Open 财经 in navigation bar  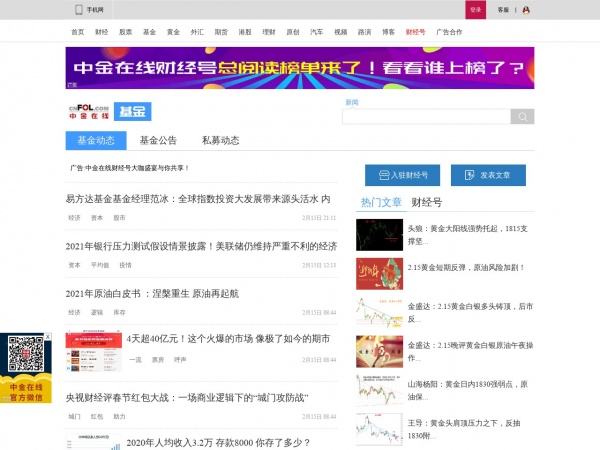(x=101, y=32)
